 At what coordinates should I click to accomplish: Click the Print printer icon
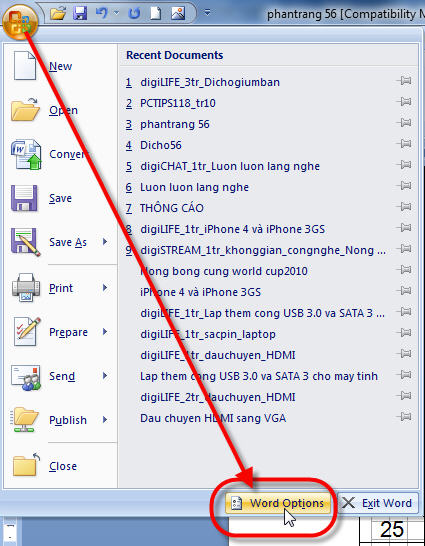[25, 287]
